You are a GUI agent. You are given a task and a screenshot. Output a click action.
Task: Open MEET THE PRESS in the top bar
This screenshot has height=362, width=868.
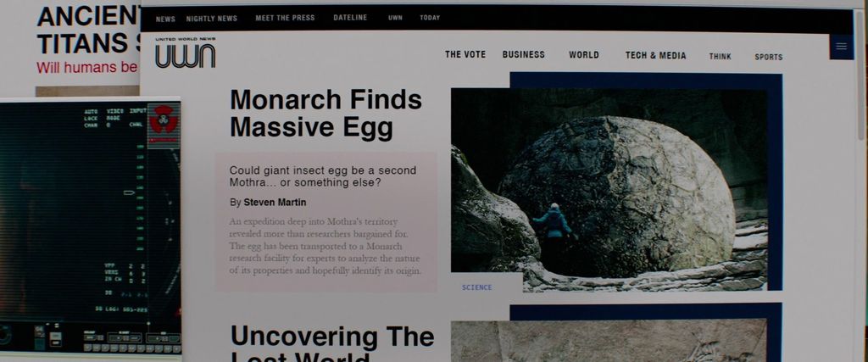[285, 18]
